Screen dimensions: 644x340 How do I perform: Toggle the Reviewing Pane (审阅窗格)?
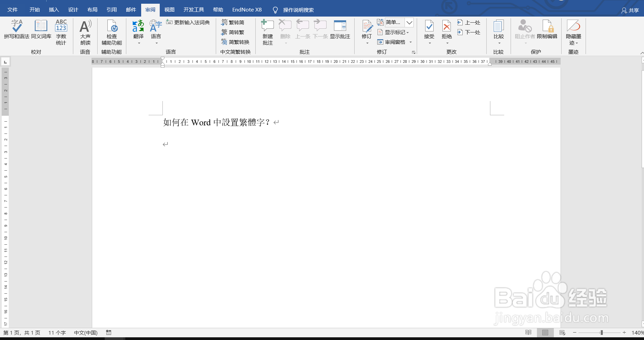[x=391, y=42]
